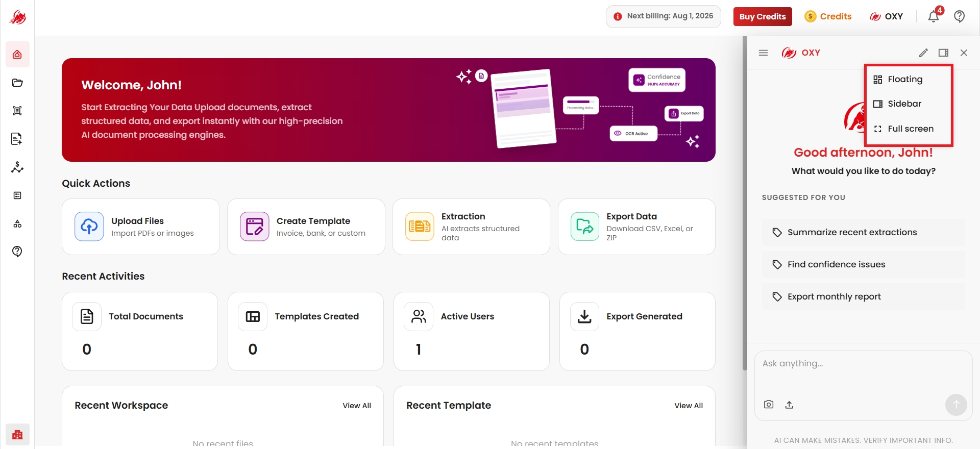Click the Active Users icon
This screenshot has width=980, height=449.
click(x=419, y=316)
